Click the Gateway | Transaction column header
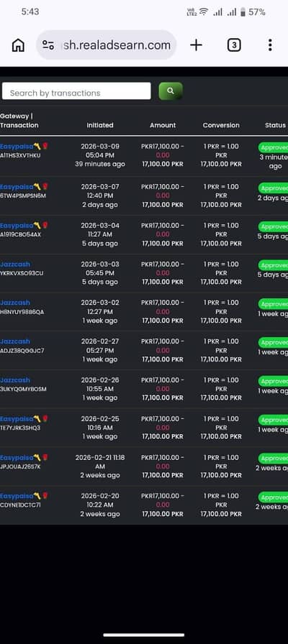This screenshot has height=644, width=288. pos(19,121)
